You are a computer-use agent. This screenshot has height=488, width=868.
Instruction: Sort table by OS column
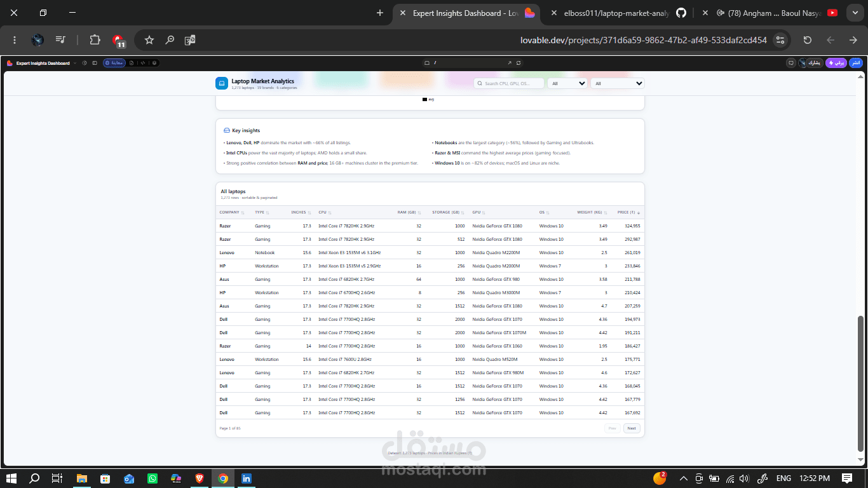click(544, 212)
